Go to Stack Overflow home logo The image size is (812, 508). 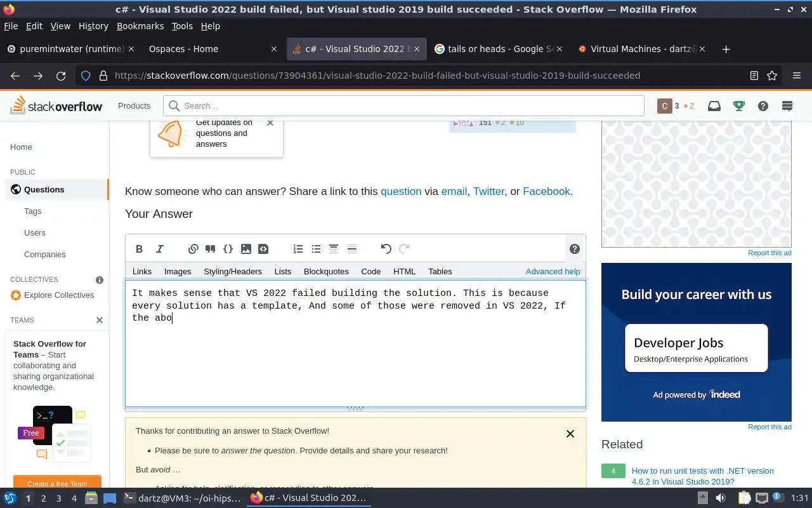point(56,105)
